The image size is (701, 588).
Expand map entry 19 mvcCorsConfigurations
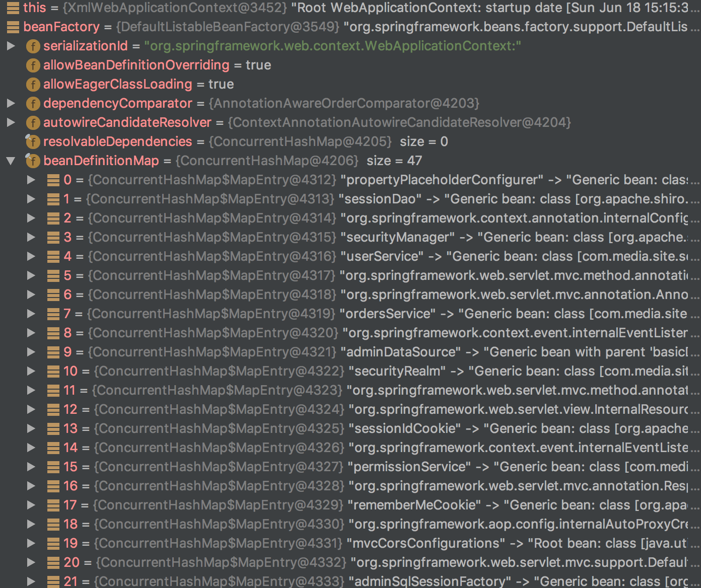31,543
